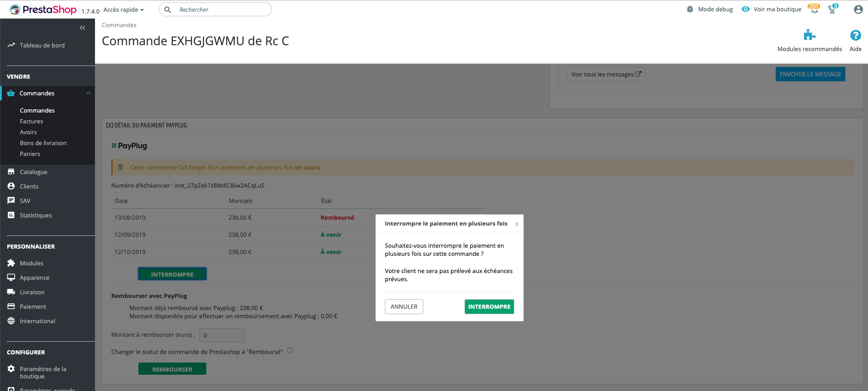Image resolution: width=868 pixels, height=391 pixels.
Task: Click ENVOYER LE MESSAGE button
Action: click(810, 74)
